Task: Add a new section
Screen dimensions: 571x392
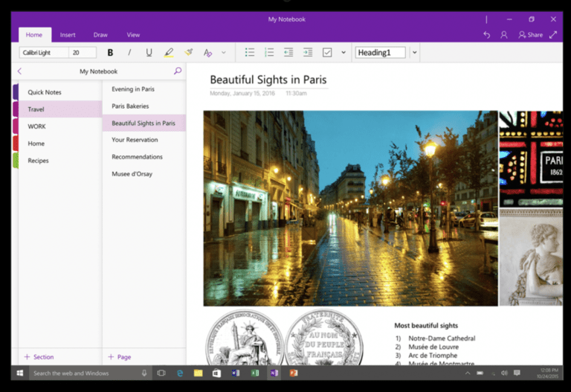Action: [39, 357]
